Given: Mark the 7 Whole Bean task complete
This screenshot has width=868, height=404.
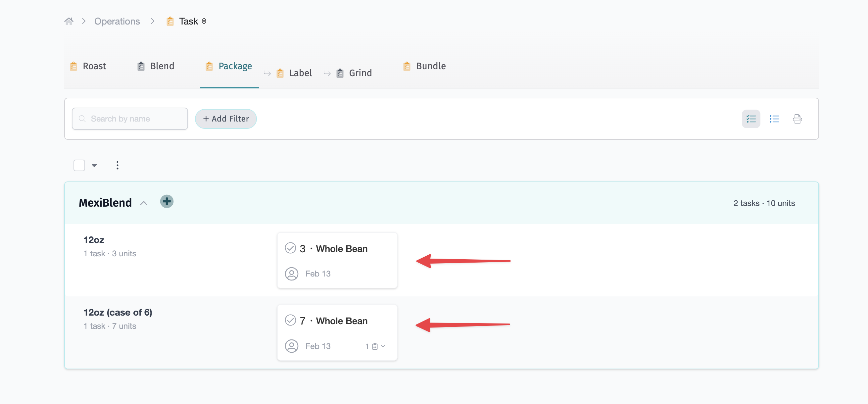Looking at the screenshot, I should pyautogui.click(x=290, y=320).
